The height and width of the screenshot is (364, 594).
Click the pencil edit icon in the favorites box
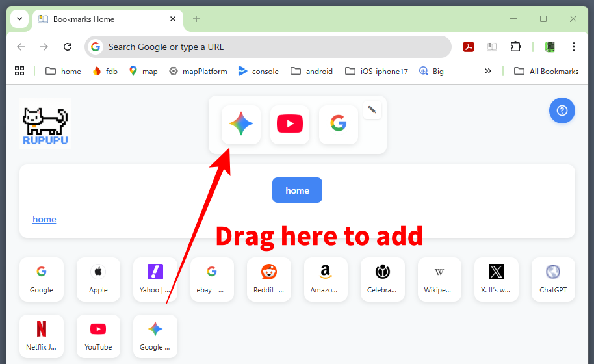[372, 110]
